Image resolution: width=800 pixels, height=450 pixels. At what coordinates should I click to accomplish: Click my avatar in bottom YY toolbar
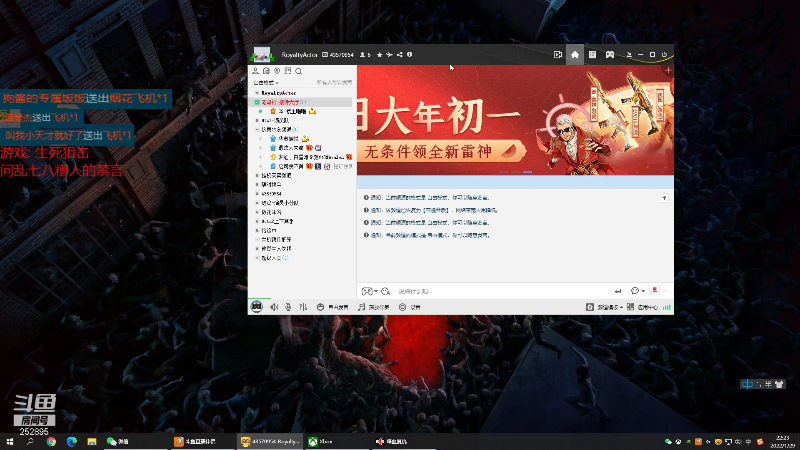pos(257,307)
